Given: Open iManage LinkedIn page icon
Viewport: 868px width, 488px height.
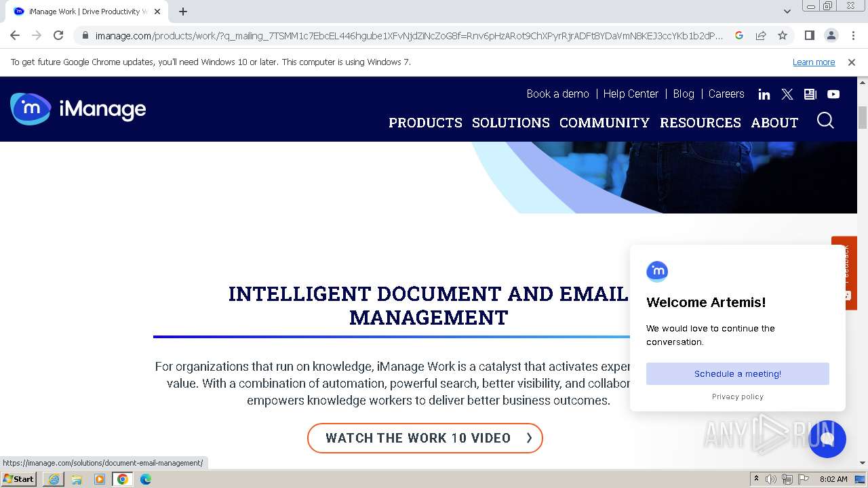Looking at the screenshot, I should point(764,94).
